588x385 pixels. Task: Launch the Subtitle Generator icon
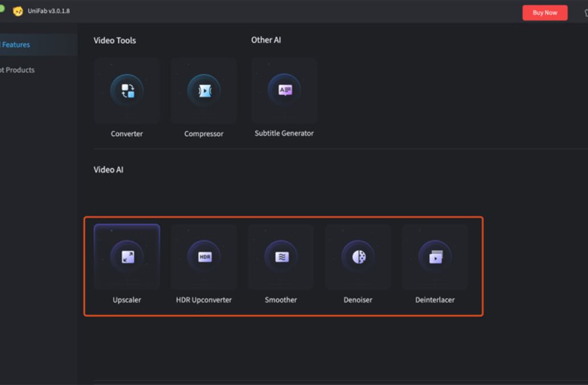(285, 90)
